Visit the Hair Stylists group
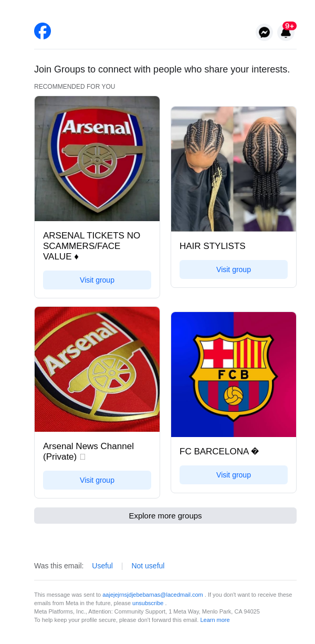This screenshot has width=315, height=644. [x=234, y=269]
